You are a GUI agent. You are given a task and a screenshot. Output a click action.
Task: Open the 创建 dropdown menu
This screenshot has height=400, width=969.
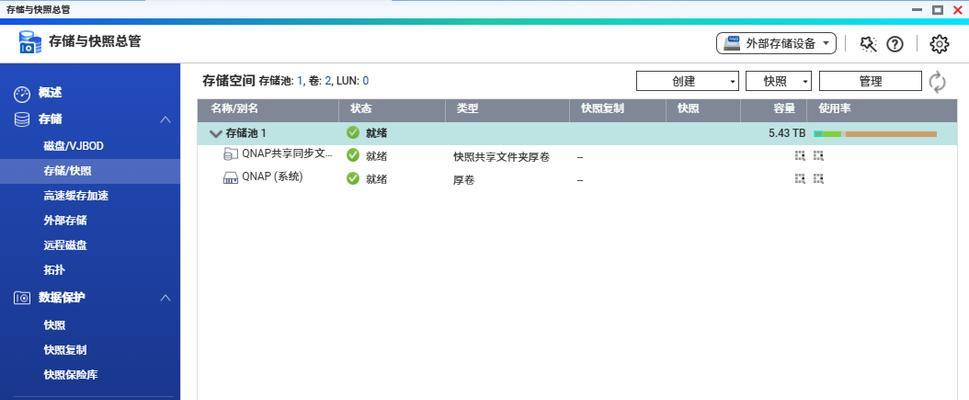pyautogui.click(x=687, y=81)
